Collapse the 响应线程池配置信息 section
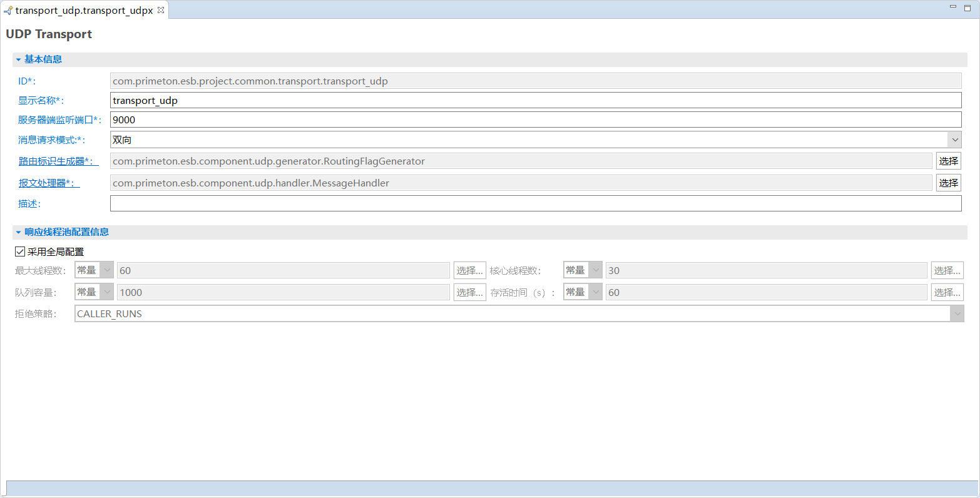Image resolution: width=980 pixels, height=498 pixels. 19,232
